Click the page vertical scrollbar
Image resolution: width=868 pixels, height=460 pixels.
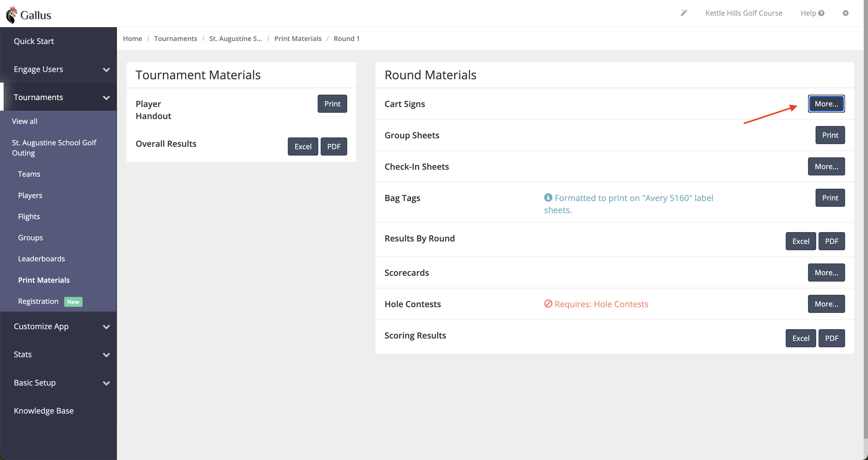click(865, 219)
